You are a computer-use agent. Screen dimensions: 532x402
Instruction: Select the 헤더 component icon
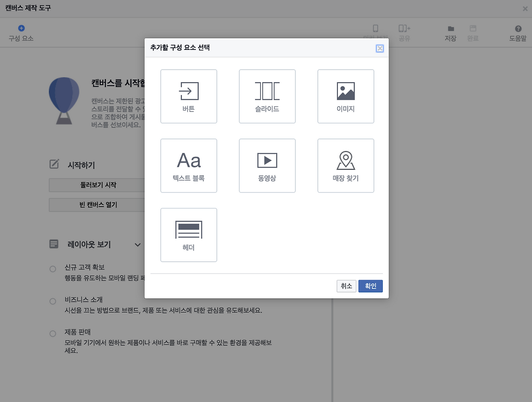(189, 235)
